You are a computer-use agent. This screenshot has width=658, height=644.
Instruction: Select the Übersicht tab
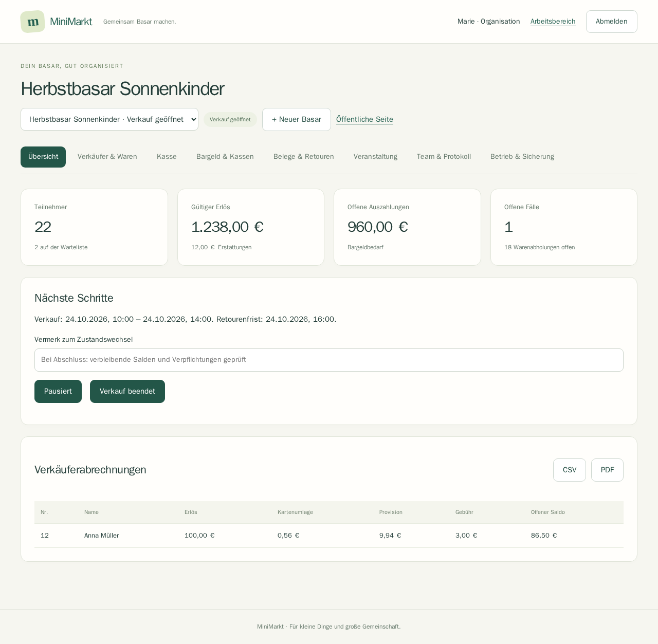pos(43,157)
